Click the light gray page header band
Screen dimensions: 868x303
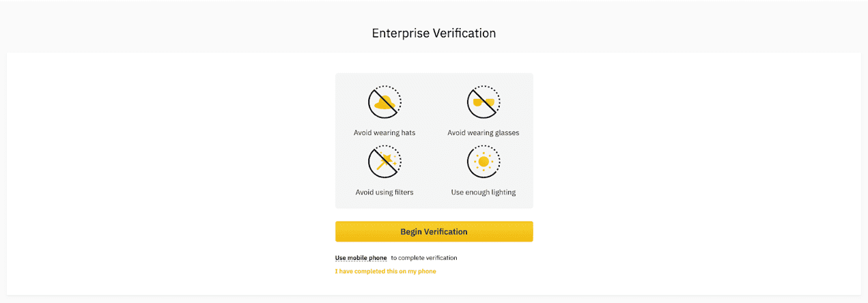(x=205, y=27)
